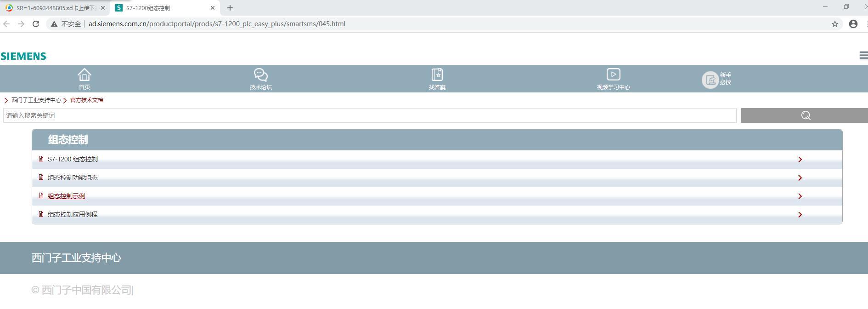Restore the browser window size
The image size is (868, 309).
pos(846,6)
